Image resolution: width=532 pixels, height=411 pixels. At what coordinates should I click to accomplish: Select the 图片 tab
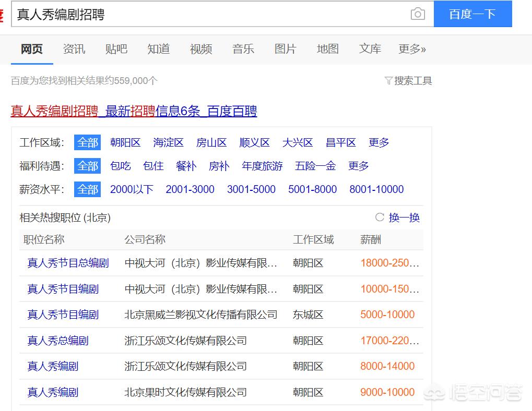click(286, 49)
